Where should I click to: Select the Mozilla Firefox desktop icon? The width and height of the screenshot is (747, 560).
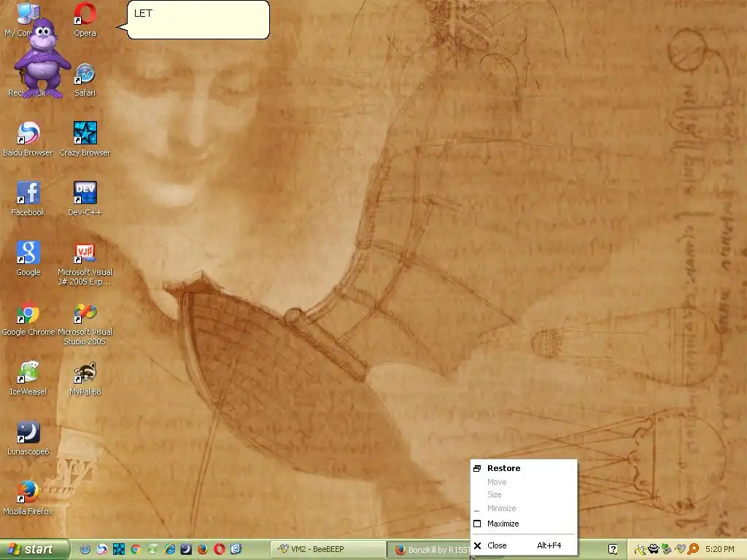pos(28,498)
